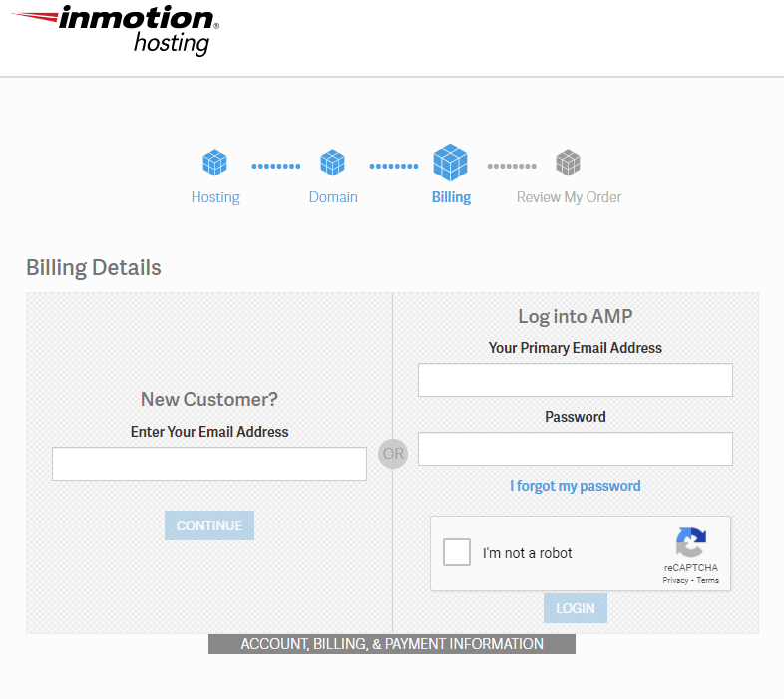Image resolution: width=784 pixels, height=699 pixels.
Task: Check the I'm not a robot box
Action: coord(457,552)
